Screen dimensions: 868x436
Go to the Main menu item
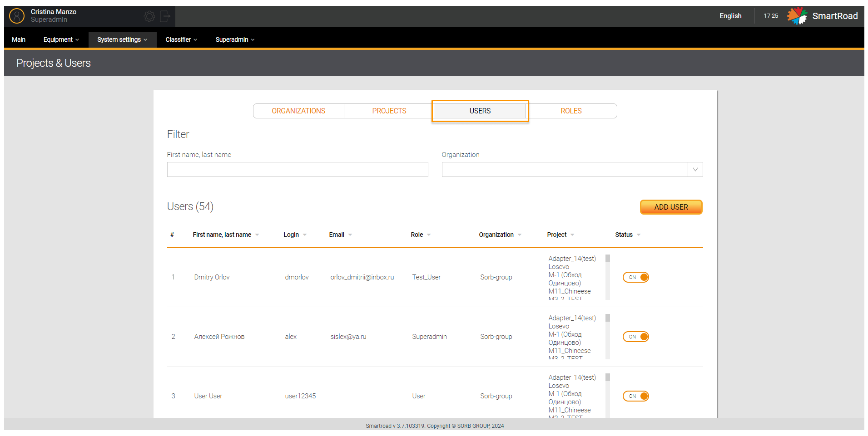[x=19, y=39]
